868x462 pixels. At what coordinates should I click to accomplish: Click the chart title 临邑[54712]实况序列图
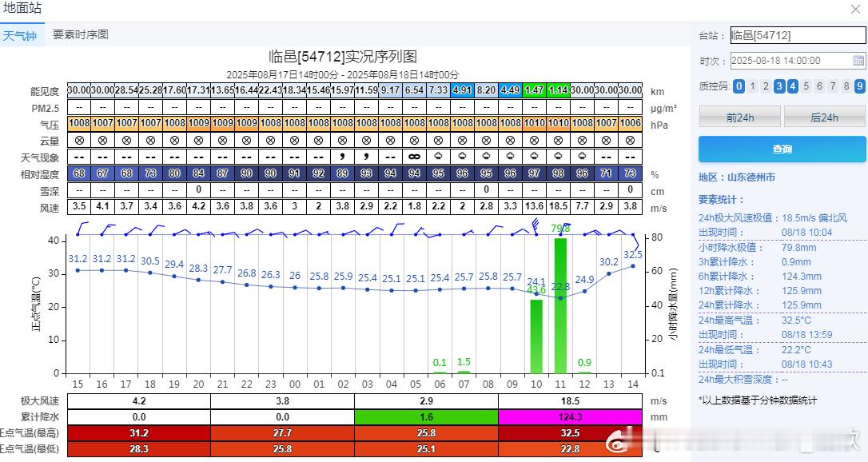(x=343, y=57)
